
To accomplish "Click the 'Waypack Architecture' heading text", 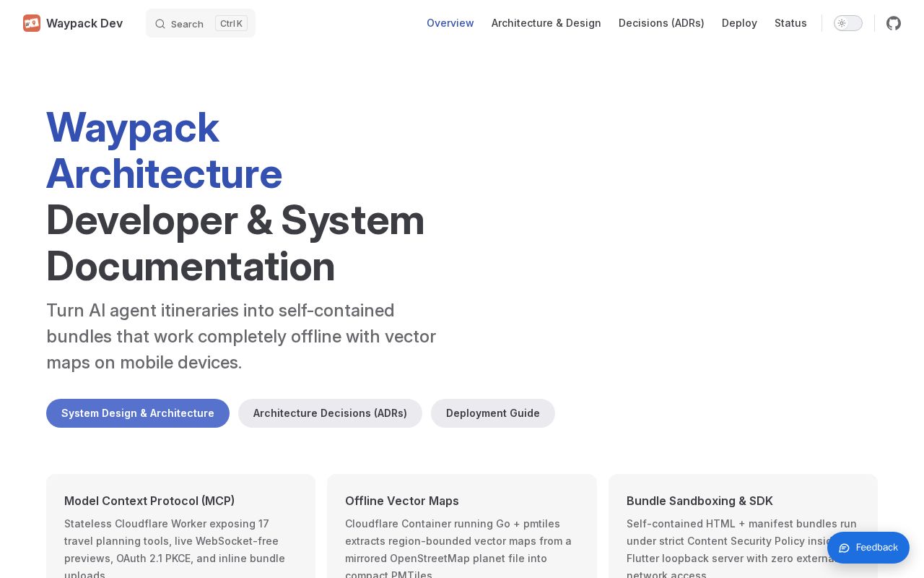I will click(x=165, y=150).
